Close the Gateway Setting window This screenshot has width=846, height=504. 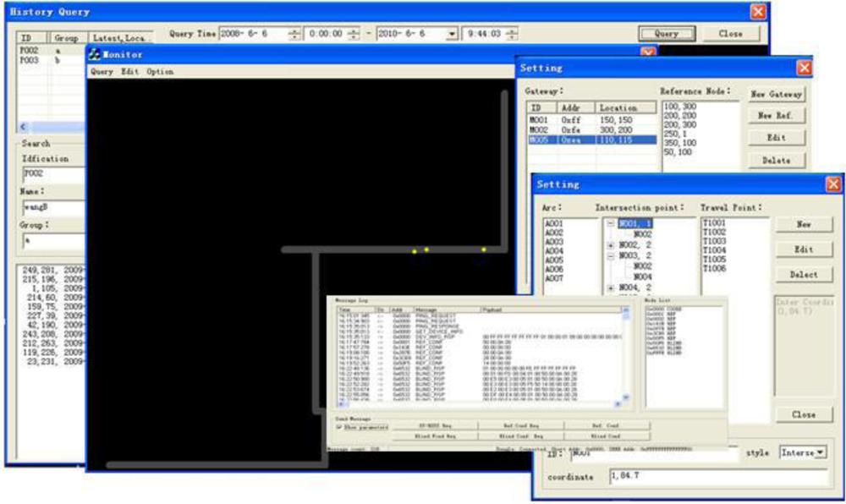click(x=803, y=68)
